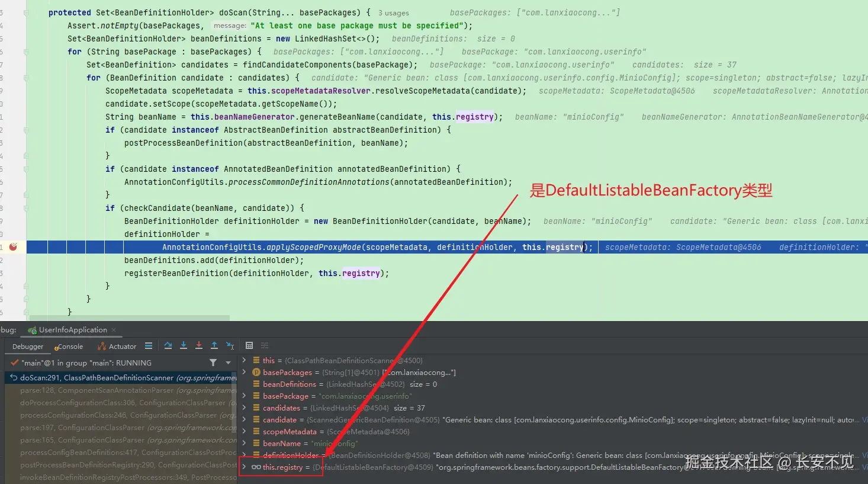Select the UserInfoApplication debug session tab
Screen dimensions: 868x484
[x=72, y=330]
